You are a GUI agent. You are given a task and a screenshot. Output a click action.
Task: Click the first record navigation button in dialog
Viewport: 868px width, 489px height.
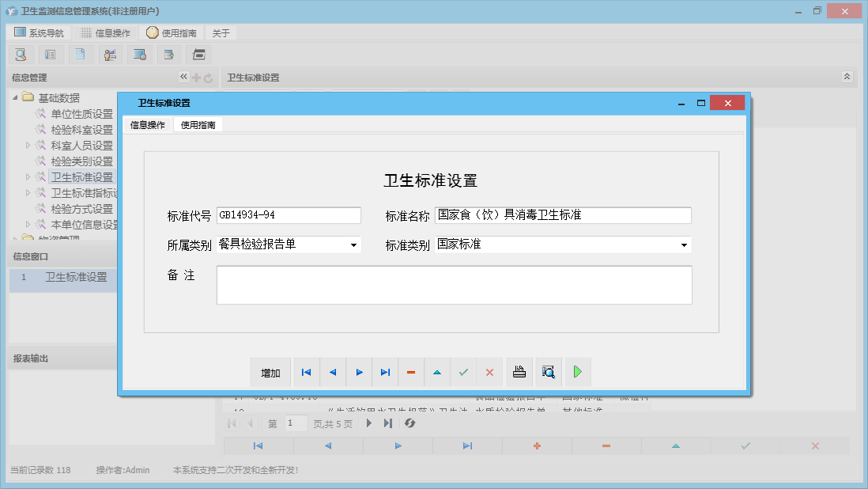[306, 372]
